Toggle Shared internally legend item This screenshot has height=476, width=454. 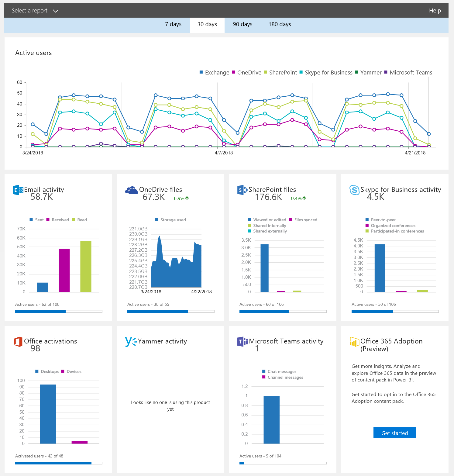(x=267, y=226)
